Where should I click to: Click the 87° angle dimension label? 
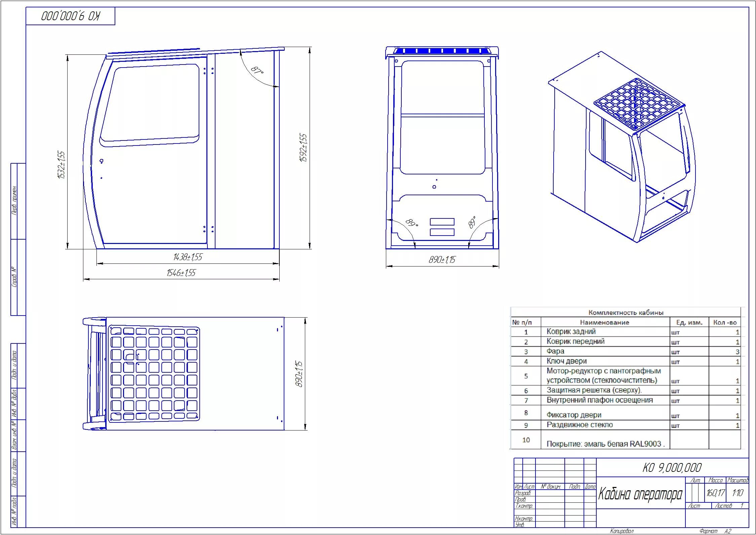(x=257, y=71)
